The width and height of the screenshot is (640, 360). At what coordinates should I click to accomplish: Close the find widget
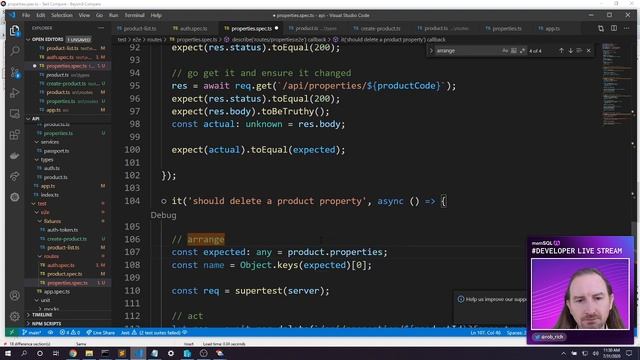pyautogui.click(x=589, y=51)
